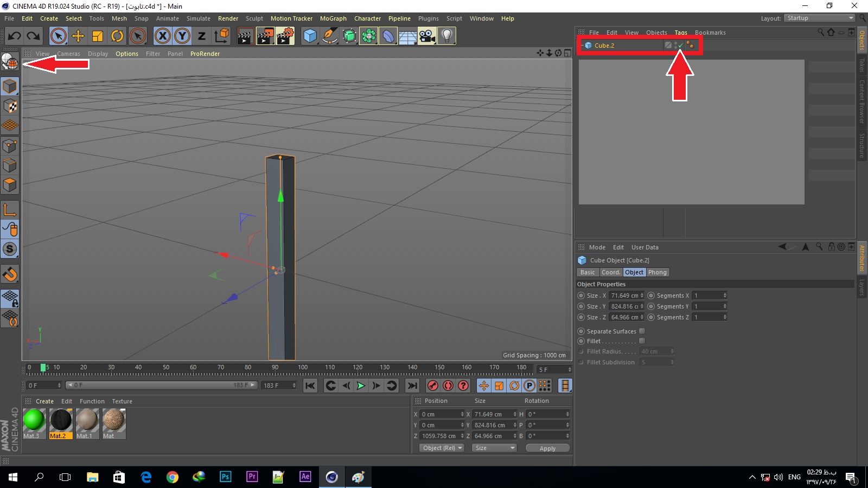
Task: Open the Cube primitive objects icon
Action: click(x=310, y=36)
